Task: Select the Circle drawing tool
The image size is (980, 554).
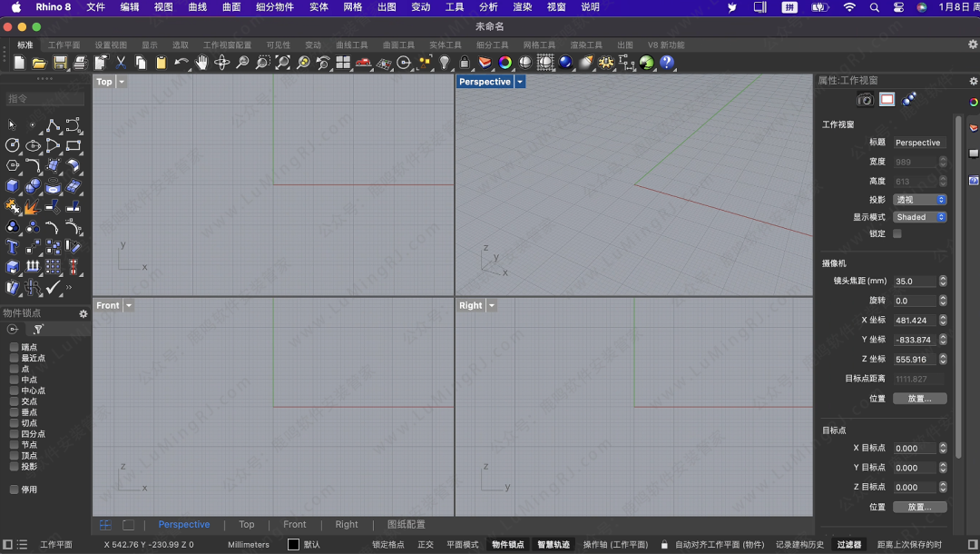Action: click(13, 145)
